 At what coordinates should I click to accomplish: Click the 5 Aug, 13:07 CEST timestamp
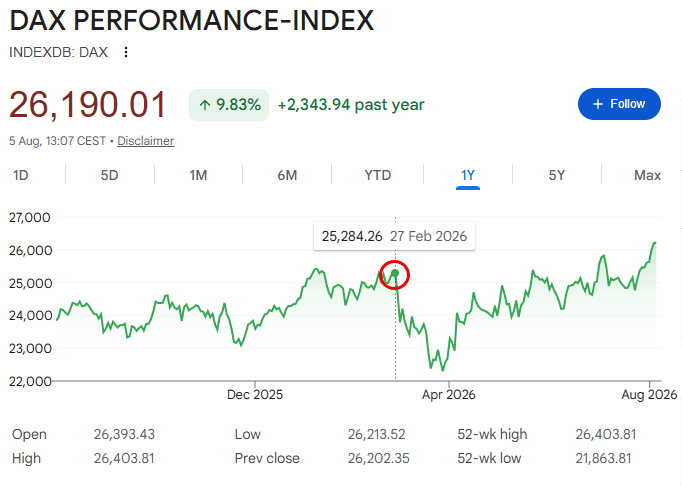pyautogui.click(x=57, y=141)
